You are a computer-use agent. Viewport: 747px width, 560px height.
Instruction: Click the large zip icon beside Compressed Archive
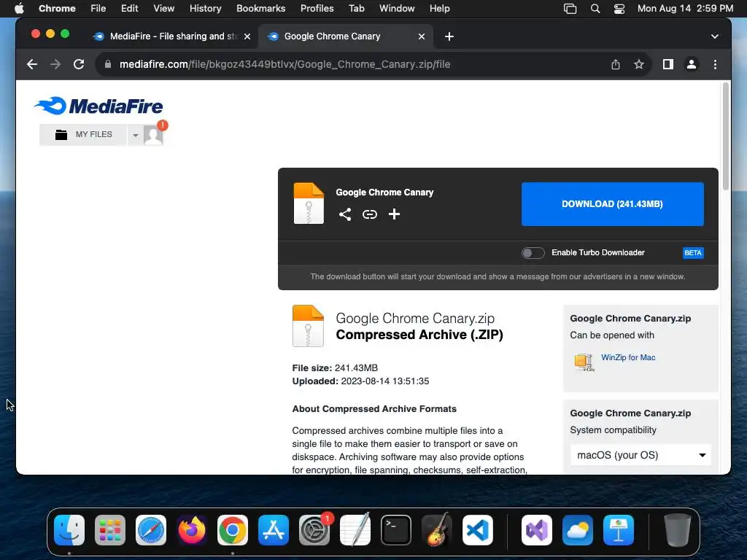pos(308,326)
